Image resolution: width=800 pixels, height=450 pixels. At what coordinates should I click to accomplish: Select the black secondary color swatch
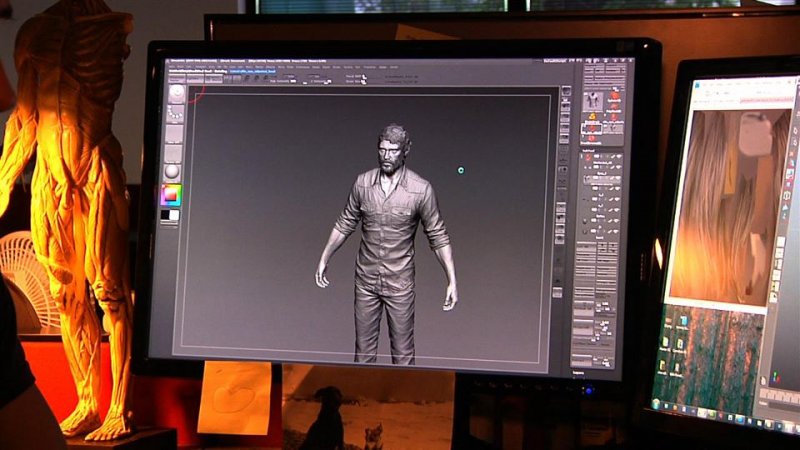166,215
